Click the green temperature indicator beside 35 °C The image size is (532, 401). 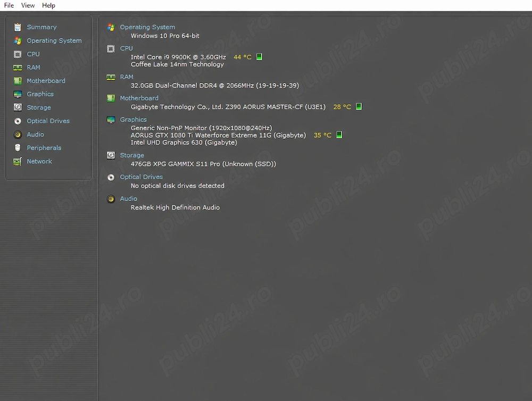(x=339, y=135)
